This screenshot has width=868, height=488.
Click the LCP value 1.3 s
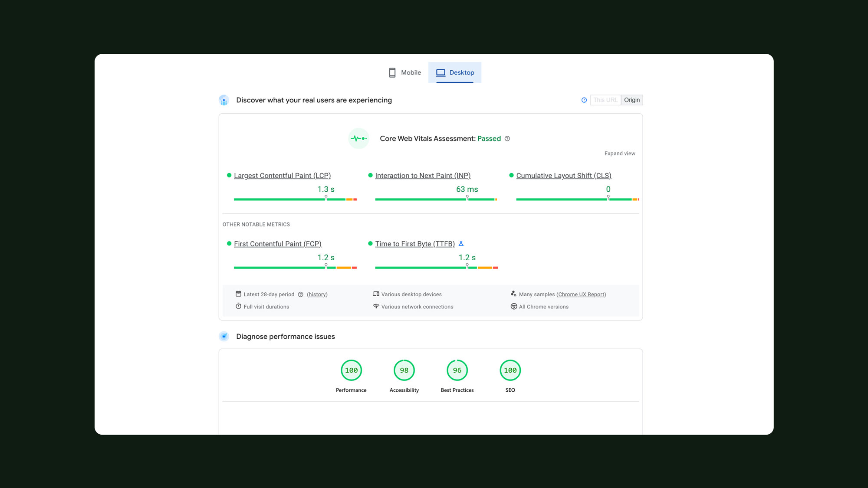326,190
